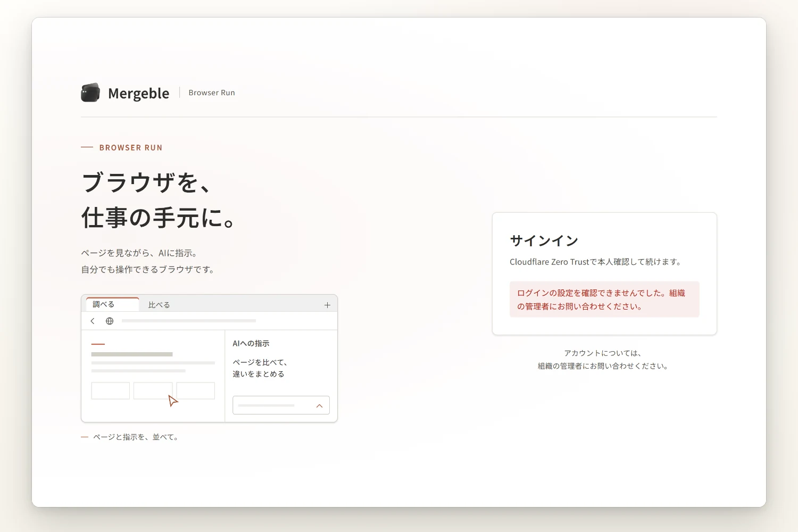Click the アカウントについては admin contact note
This screenshot has width=798, height=532.
point(603,360)
